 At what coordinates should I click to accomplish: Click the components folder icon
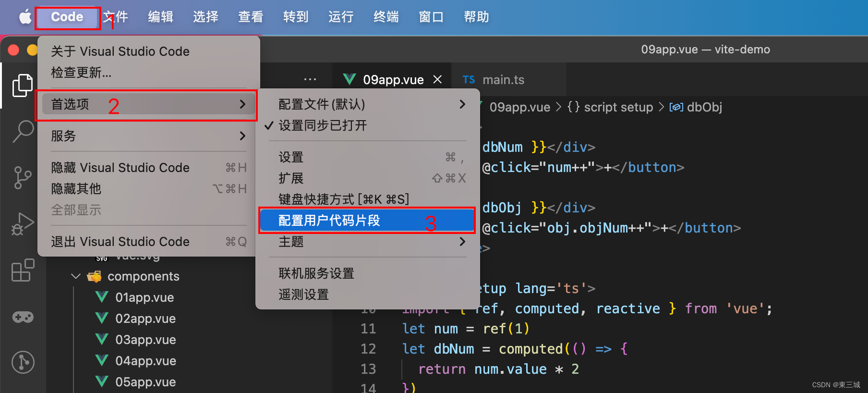(94, 276)
